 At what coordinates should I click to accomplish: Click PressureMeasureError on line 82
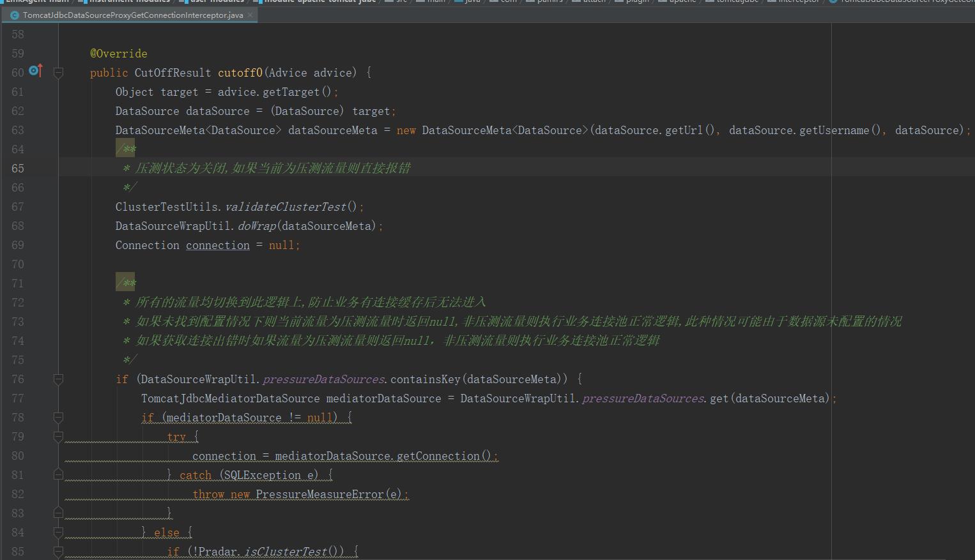[x=320, y=494]
